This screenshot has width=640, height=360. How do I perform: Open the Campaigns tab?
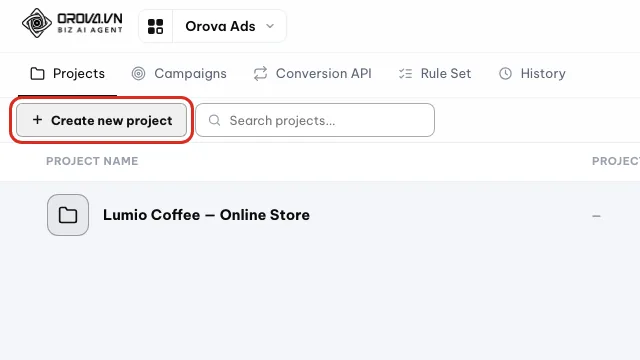179,73
